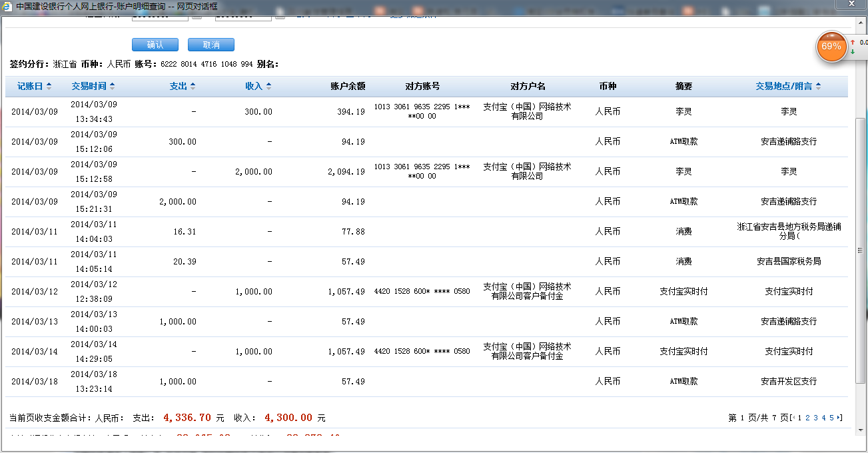Go to page 5 of results
Screen dimensions: 868x453
pyautogui.click(x=831, y=418)
